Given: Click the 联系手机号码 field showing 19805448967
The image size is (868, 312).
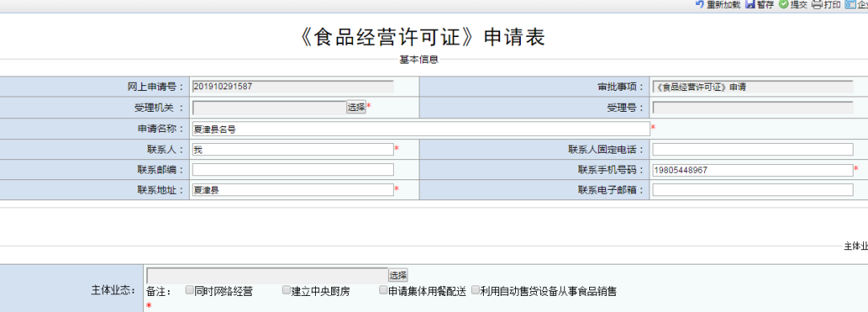Looking at the screenshot, I should point(753,170).
